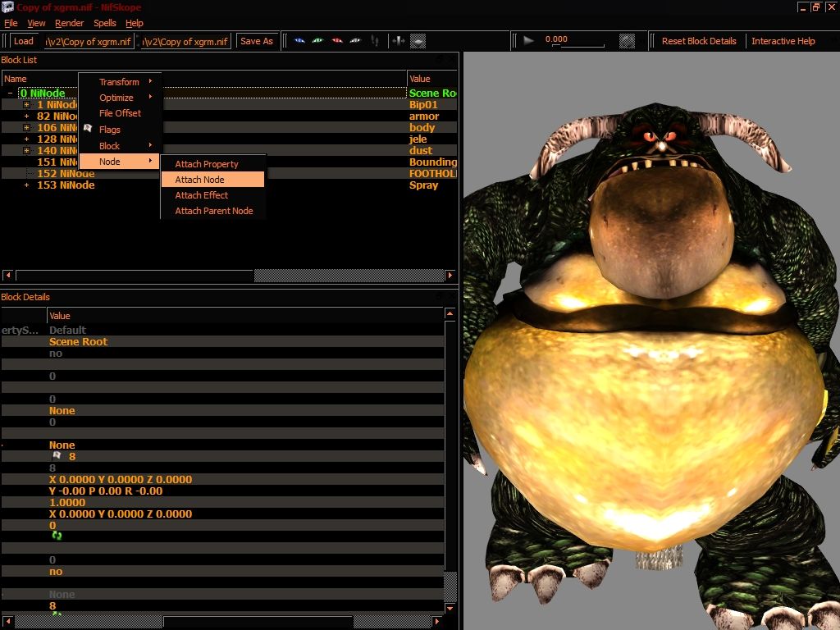
Task: Click the loop animation icon in toolbar
Action: point(627,41)
